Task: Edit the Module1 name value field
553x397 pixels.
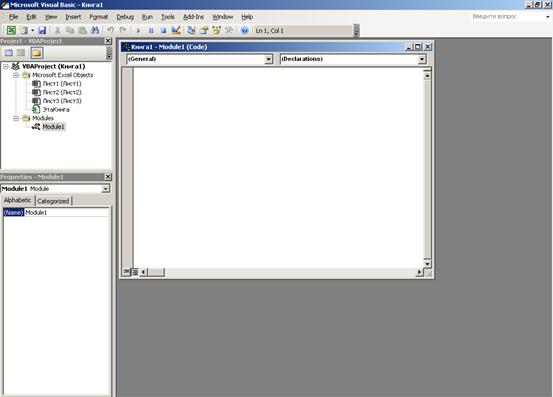Action: pos(67,212)
